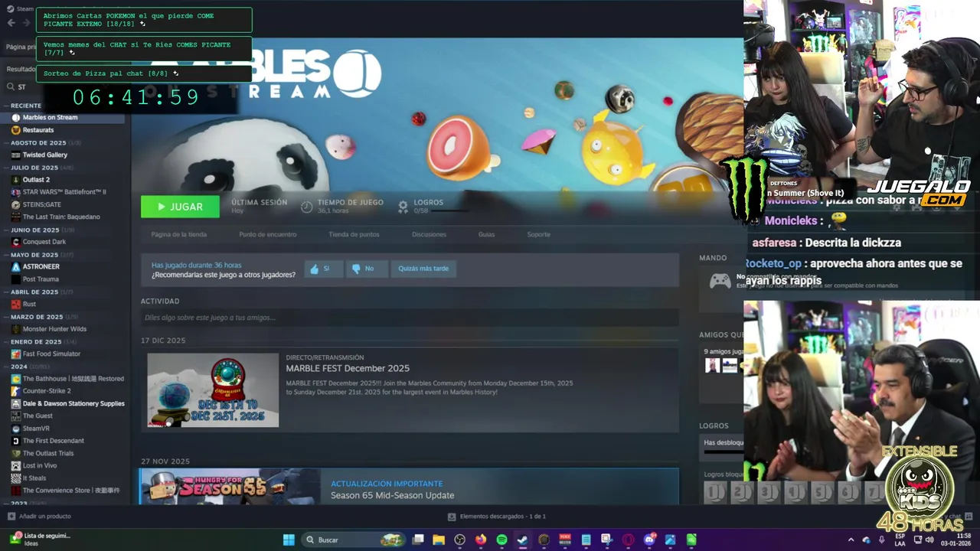Select Outlast 2 in the library
980x551 pixels.
click(x=36, y=180)
